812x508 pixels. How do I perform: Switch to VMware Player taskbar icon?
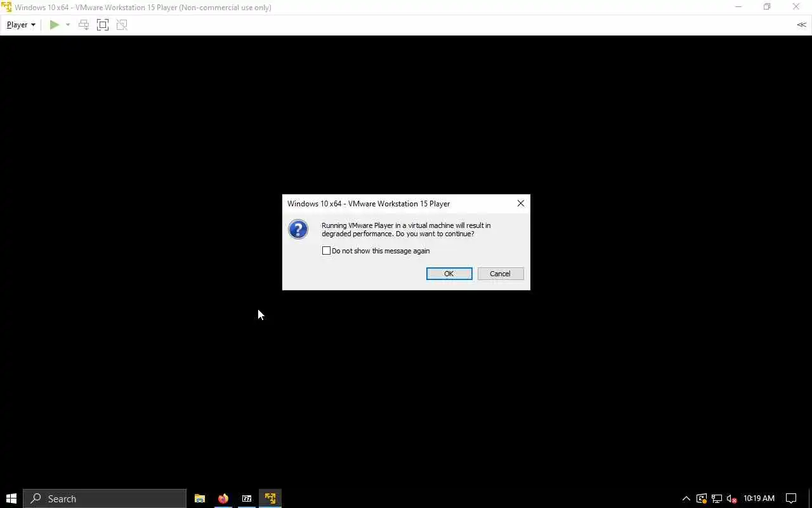[270, 498]
